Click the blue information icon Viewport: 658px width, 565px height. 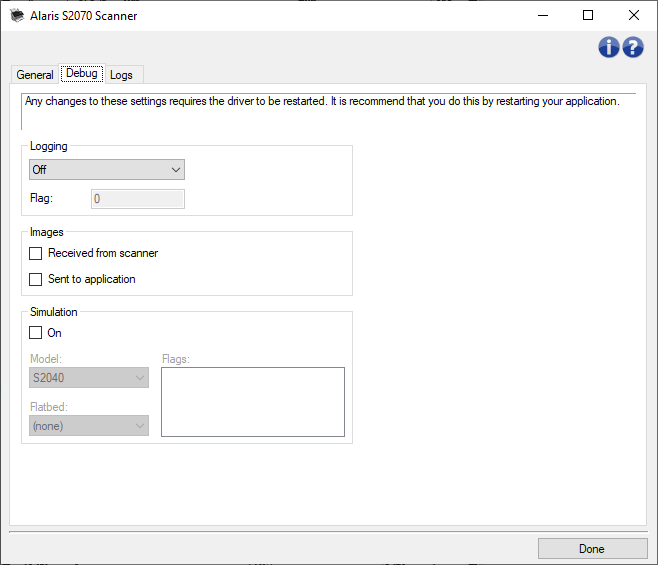pos(608,47)
